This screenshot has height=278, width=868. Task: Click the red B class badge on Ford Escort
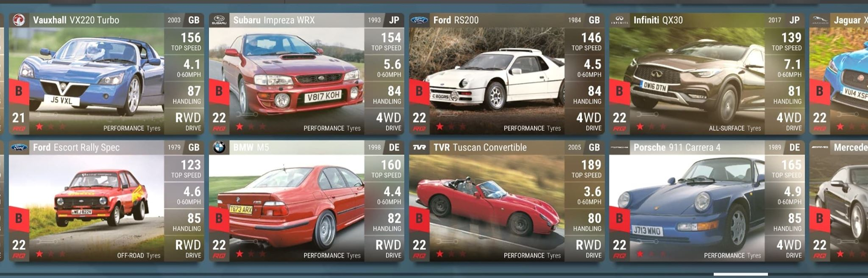[19, 219]
